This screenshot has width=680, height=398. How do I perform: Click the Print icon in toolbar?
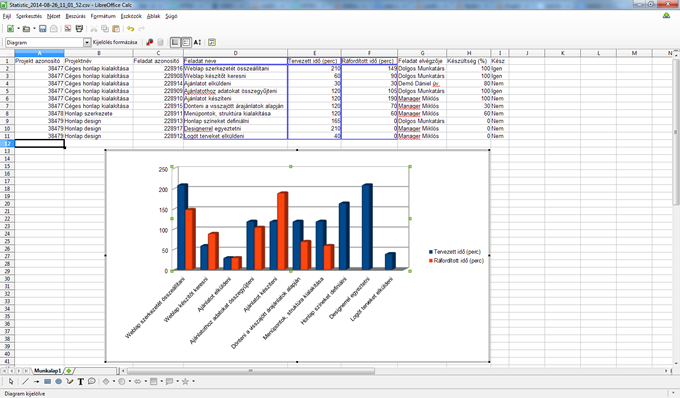pyautogui.click(x=79, y=29)
